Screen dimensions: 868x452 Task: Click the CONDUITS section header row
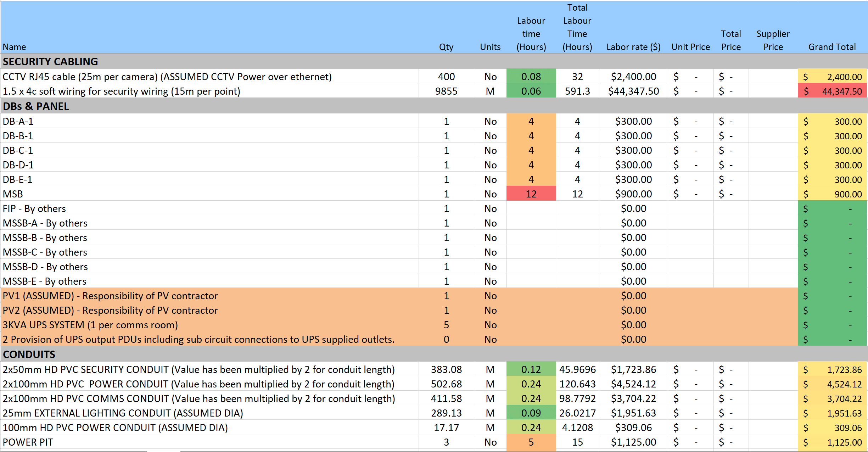[x=29, y=354]
